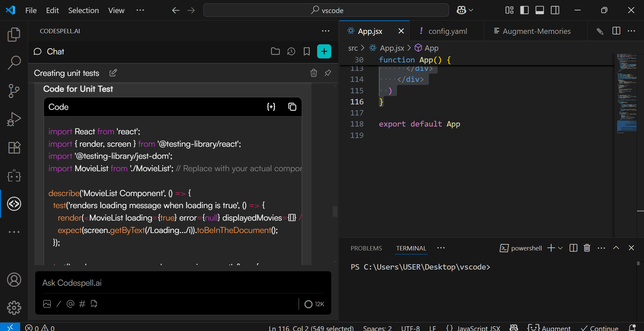Open the Selection menu
This screenshot has width=644, height=331.
click(x=83, y=10)
